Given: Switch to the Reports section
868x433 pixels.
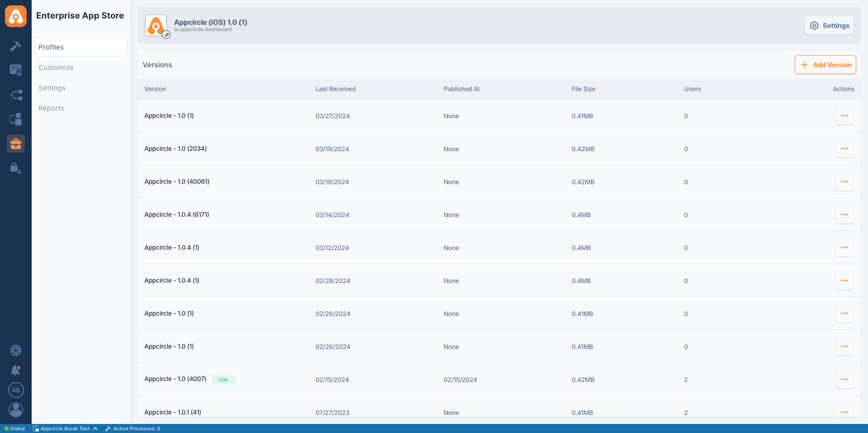Looking at the screenshot, I should point(51,108).
